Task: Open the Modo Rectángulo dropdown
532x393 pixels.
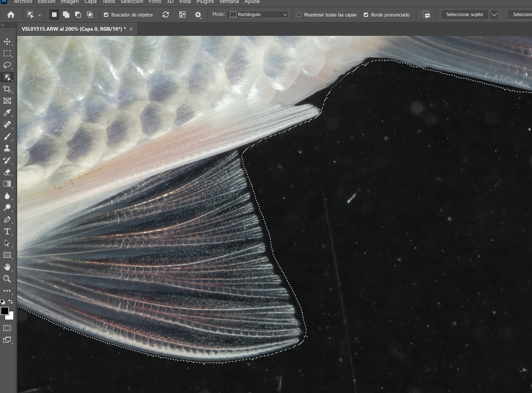Action: pyautogui.click(x=258, y=14)
